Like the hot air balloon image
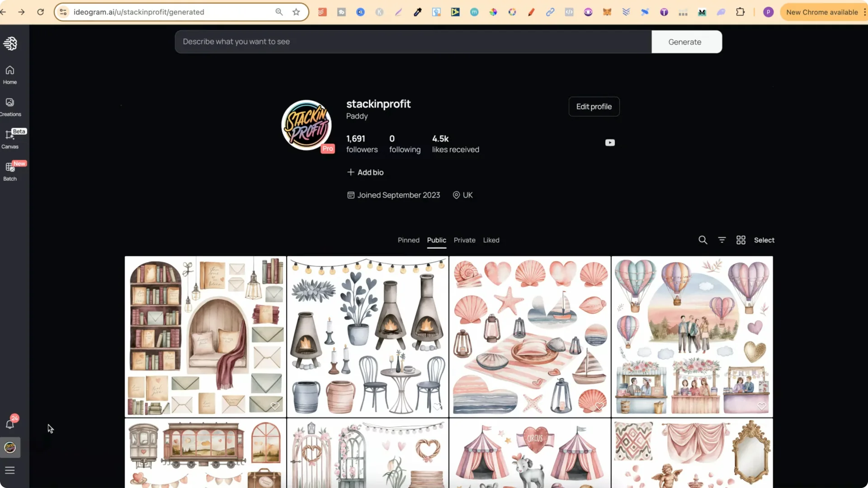This screenshot has height=488, width=868. pos(761,406)
